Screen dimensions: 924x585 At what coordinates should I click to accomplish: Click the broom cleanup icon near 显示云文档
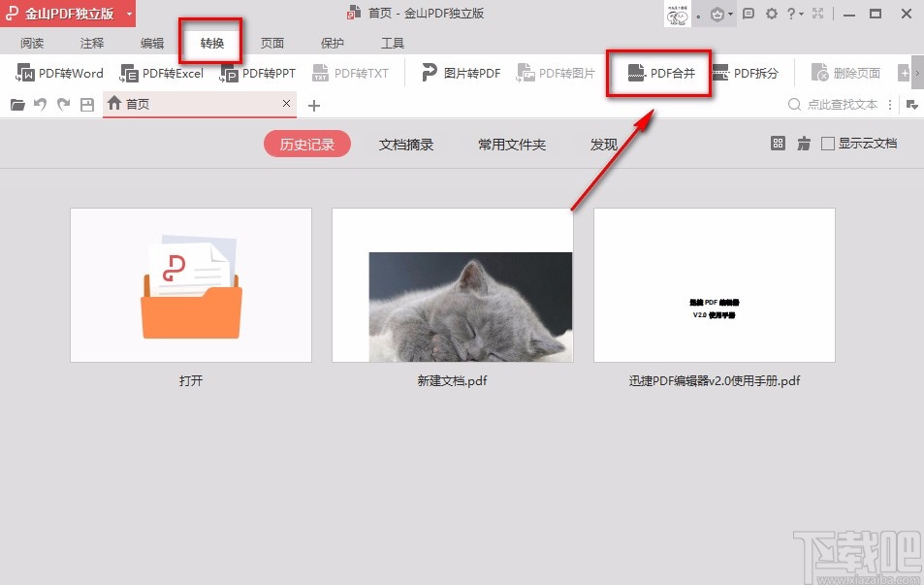pos(803,144)
